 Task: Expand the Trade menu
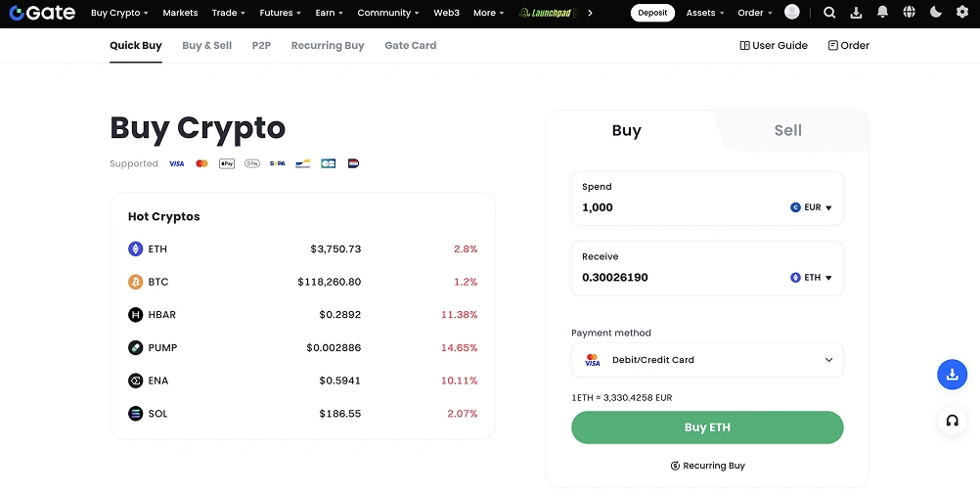(229, 13)
